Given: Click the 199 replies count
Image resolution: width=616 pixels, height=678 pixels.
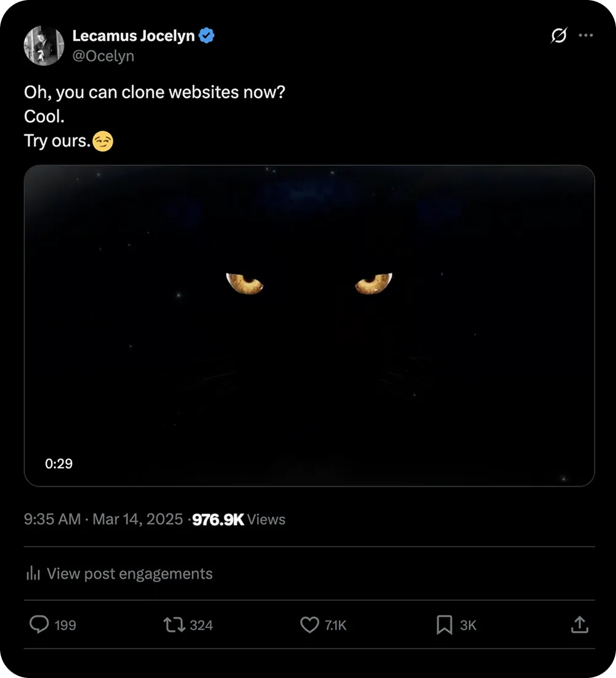Looking at the screenshot, I should (65, 626).
